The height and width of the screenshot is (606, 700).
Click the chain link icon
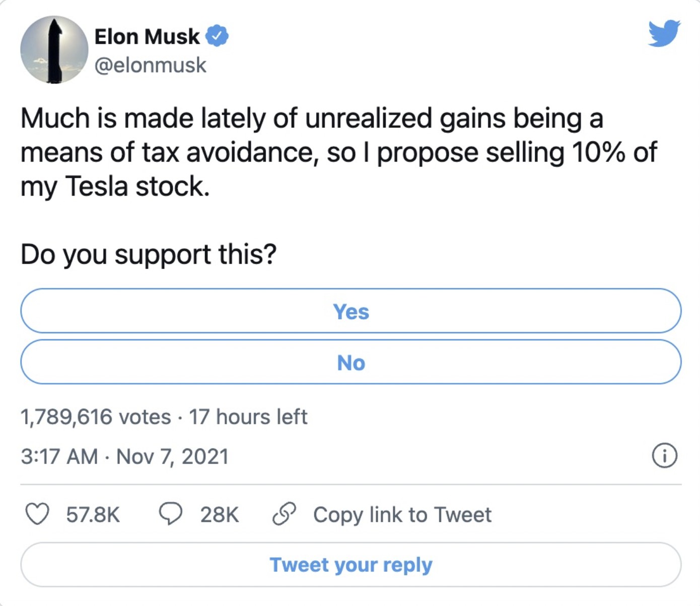284,514
